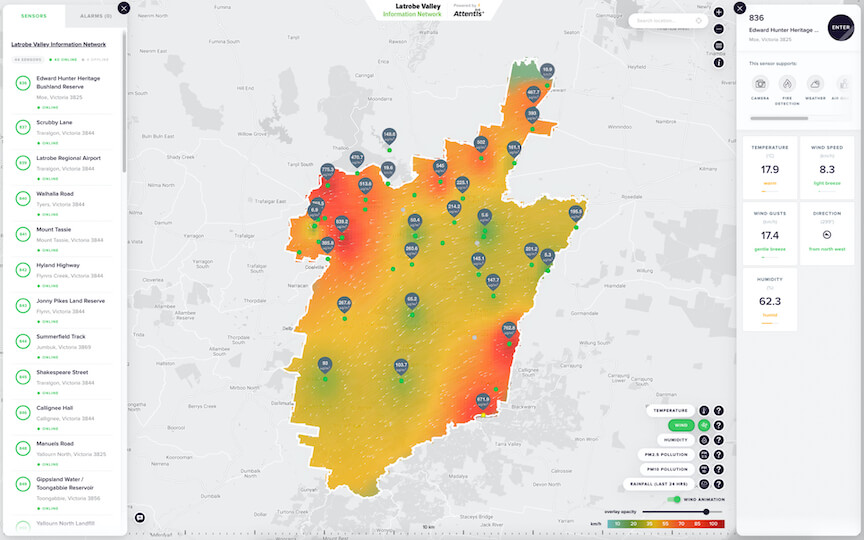The height and width of the screenshot is (540, 864).
Task: Open the map layers button
Action: point(719,46)
